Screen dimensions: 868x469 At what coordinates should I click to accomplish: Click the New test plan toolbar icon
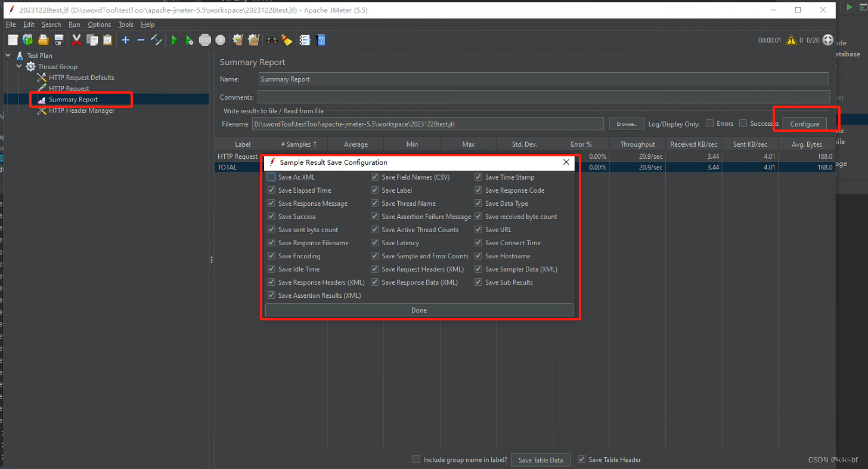click(x=13, y=40)
